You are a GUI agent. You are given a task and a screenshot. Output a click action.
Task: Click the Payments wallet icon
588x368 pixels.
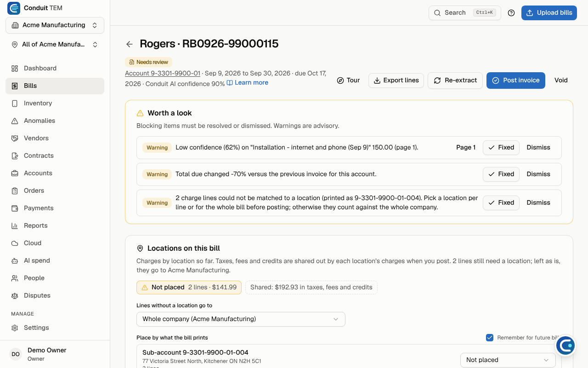[x=15, y=208]
